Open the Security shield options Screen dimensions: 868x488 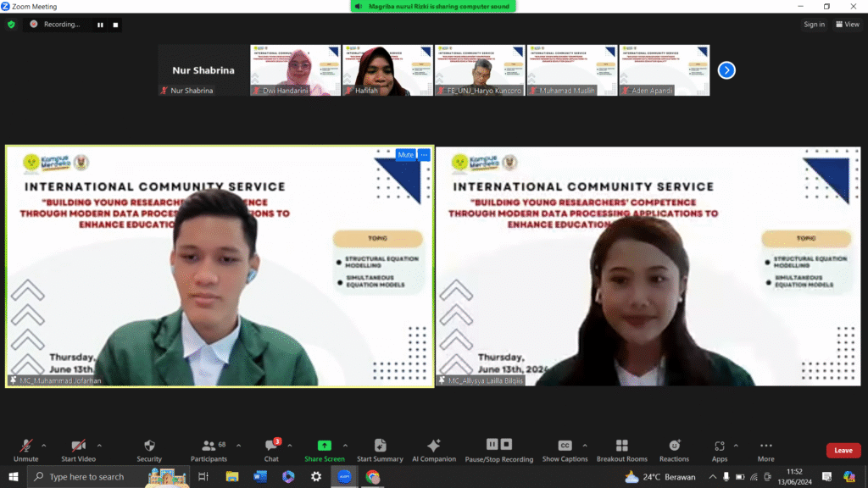pyautogui.click(x=149, y=450)
